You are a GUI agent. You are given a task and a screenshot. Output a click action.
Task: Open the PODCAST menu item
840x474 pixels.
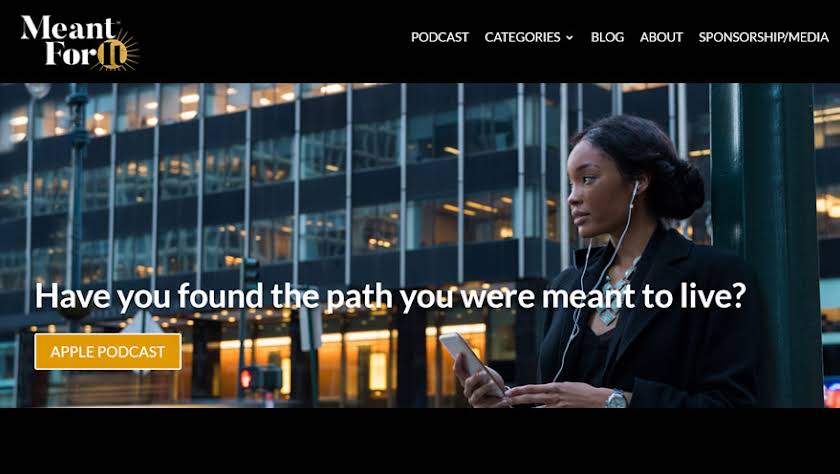tap(440, 37)
